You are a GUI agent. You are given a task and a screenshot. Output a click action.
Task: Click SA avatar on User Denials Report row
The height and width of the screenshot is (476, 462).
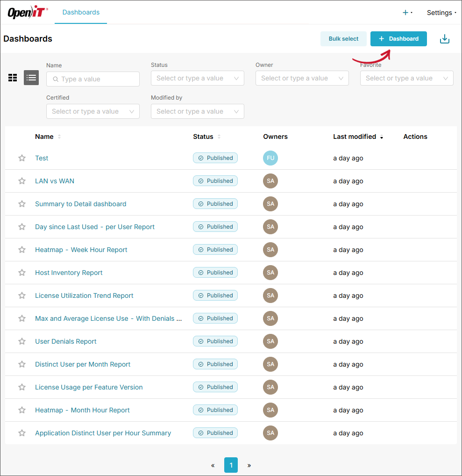(270, 341)
